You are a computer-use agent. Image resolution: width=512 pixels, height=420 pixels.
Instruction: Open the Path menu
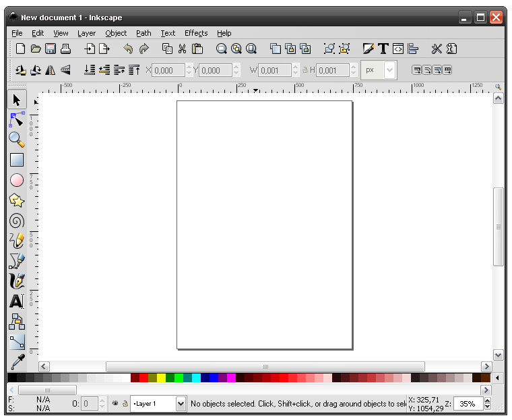tap(143, 33)
